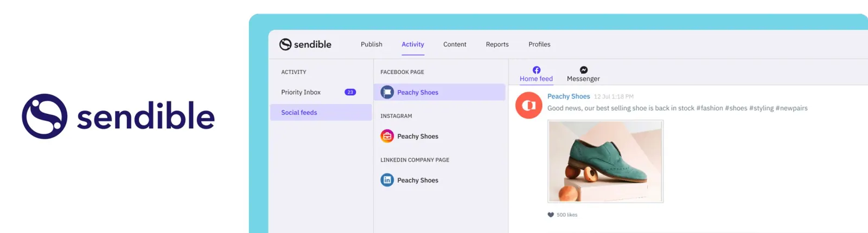Click the Instagram profile icon for Peachy Shoes
868x233 pixels.
coord(387,136)
